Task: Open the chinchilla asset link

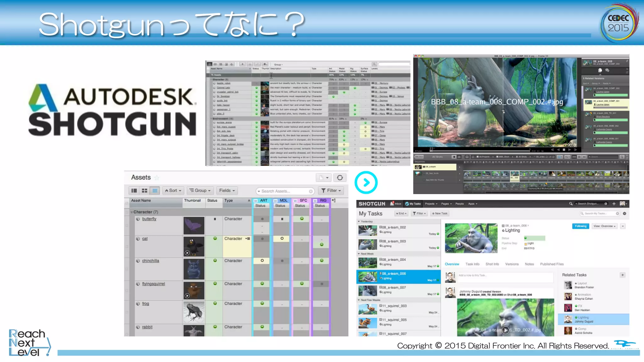Action: pos(150,261)
